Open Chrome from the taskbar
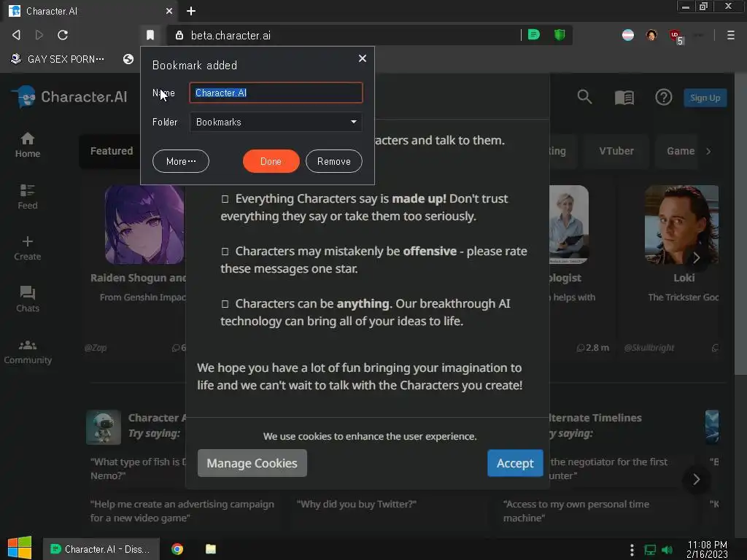 [177, 549]
